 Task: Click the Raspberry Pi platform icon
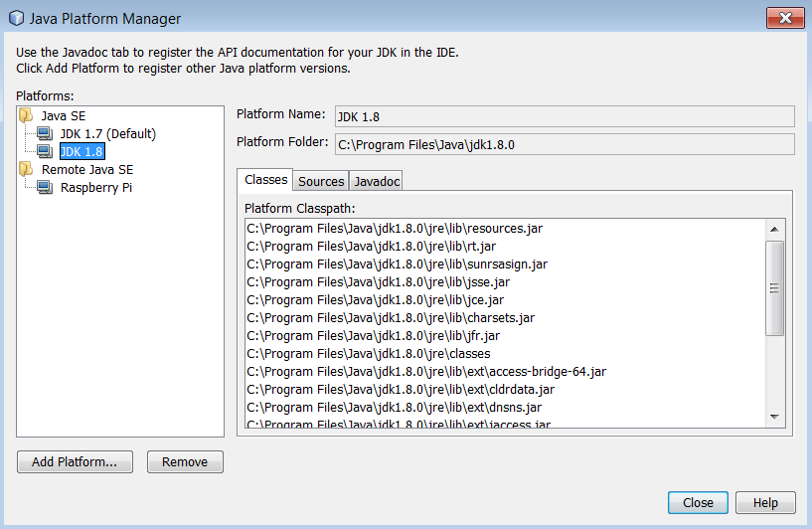(x=45, y=187)
